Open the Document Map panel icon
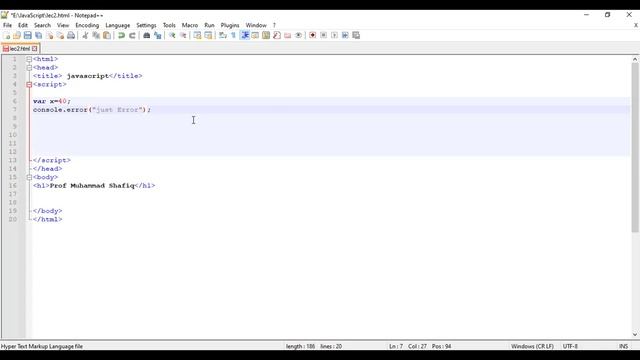The width and height of the screenshot is (640, 360). click(266, 36)
